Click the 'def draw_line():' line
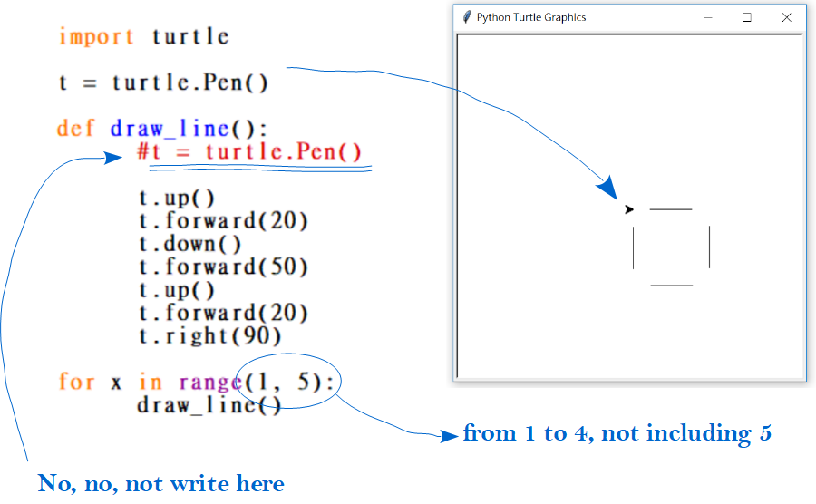 pos(162,128)
